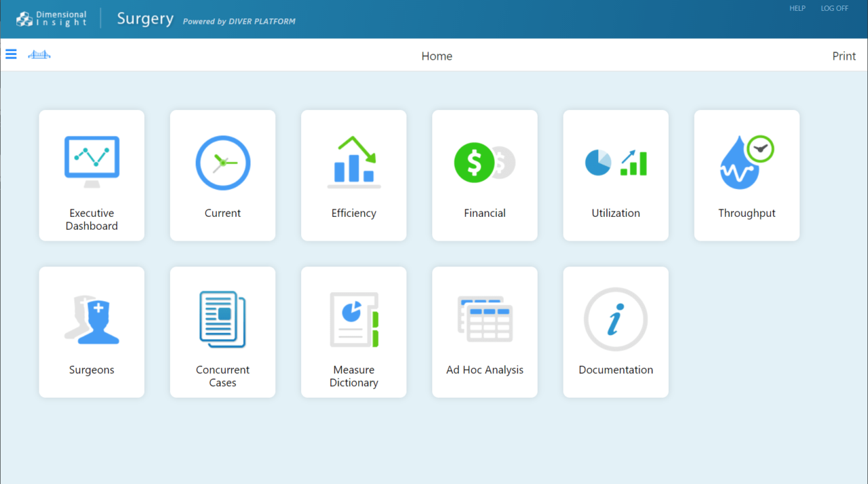The image size is (868, 484).
Task: Open the Measure Dictionary report icon
Action: (x=353, y=319)
